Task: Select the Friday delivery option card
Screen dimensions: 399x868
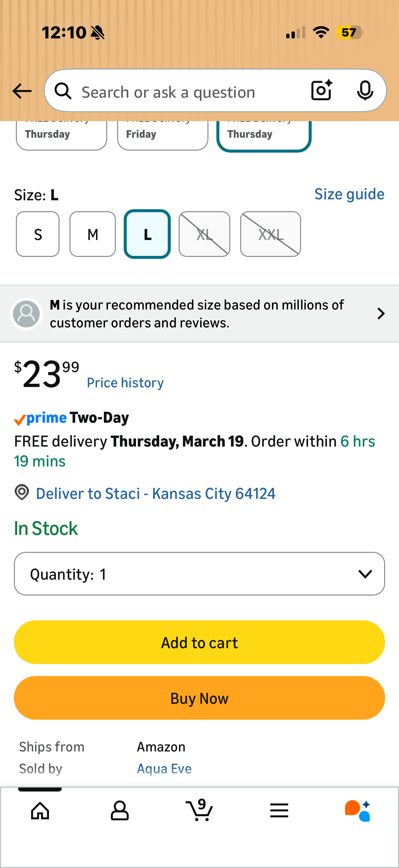Action: (x=163, y=135)
